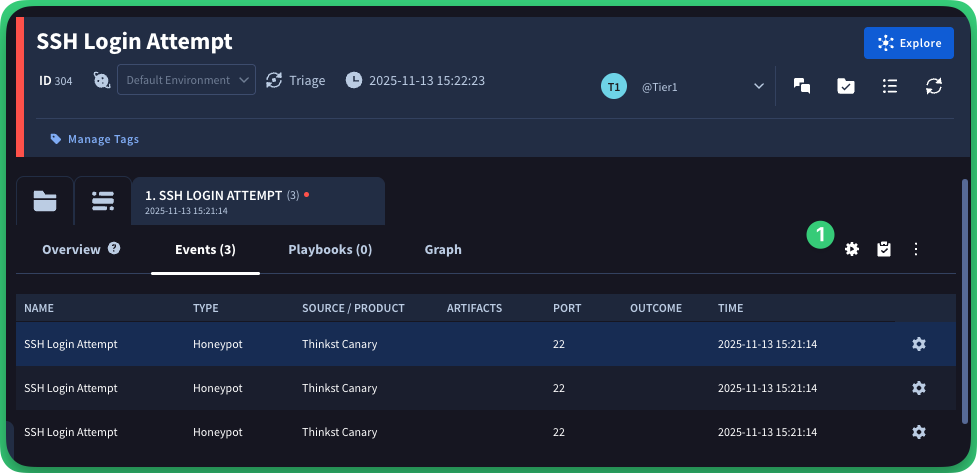
Task: Switch to the Playbooks (0) tab
Action: click(x=330, y=249)
